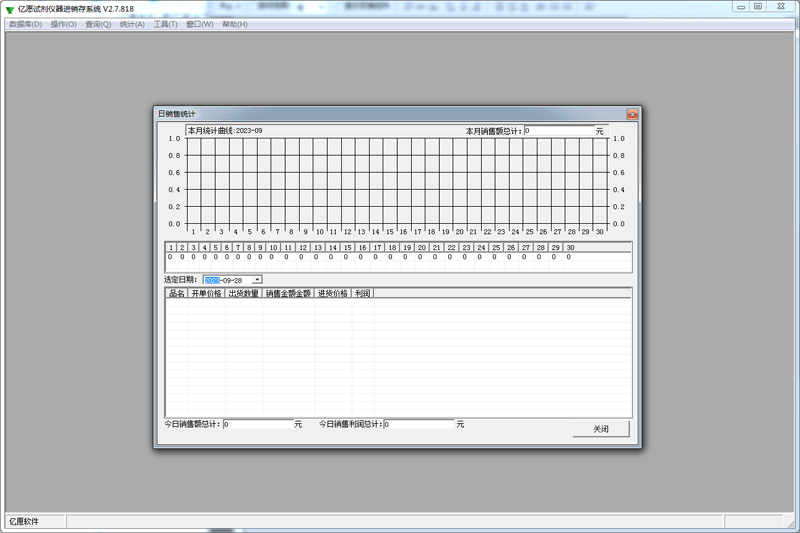Click the 0 value under day 22

tap(449, 257)
